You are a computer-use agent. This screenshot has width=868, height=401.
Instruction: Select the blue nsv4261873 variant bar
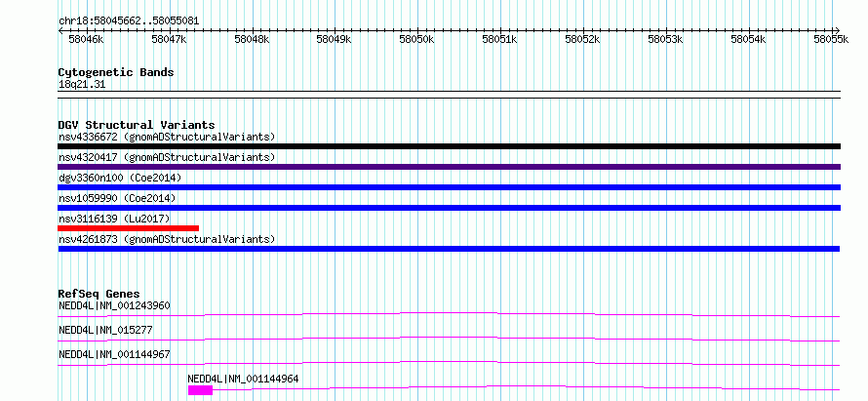tap(449, 249)
